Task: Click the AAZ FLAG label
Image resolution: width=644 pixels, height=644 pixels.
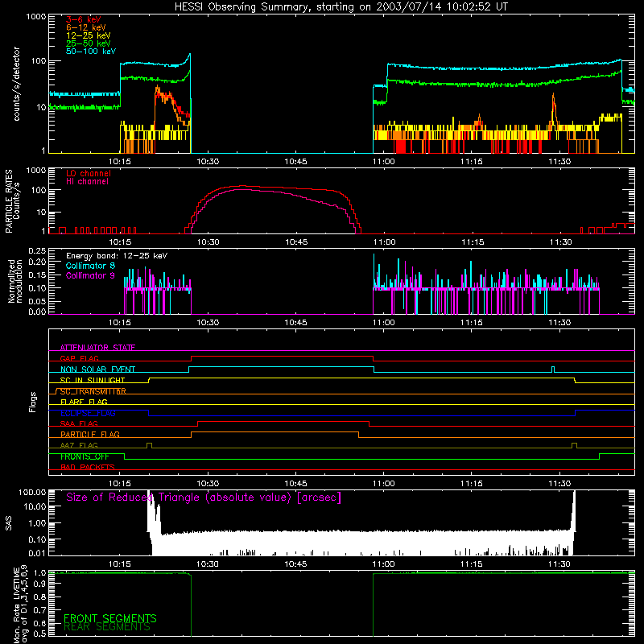Action: pos(79,445)
